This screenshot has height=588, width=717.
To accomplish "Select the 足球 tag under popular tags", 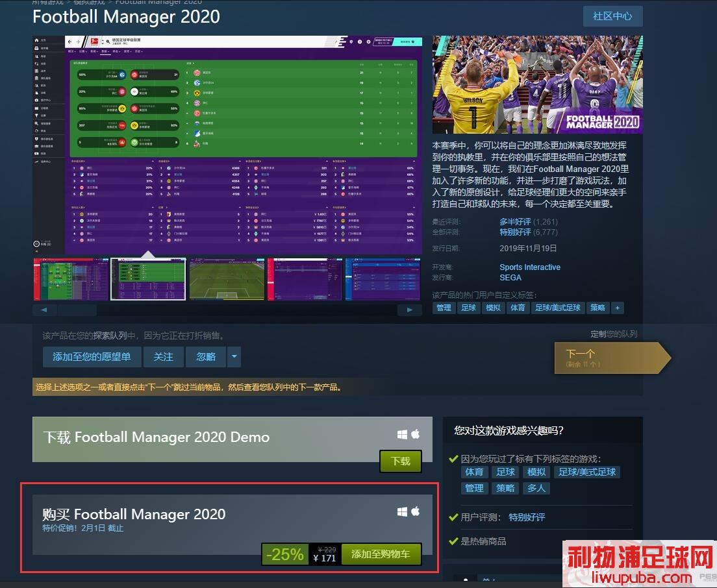I will 468,308.
